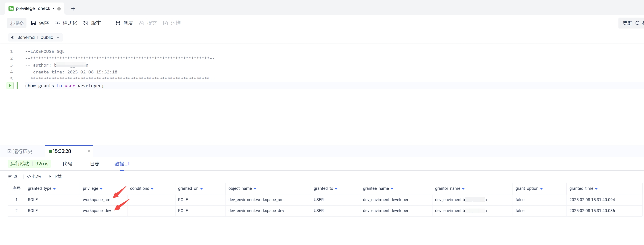Click the code view button beside row count
This screenshot has height=245, width=644.
34,177
